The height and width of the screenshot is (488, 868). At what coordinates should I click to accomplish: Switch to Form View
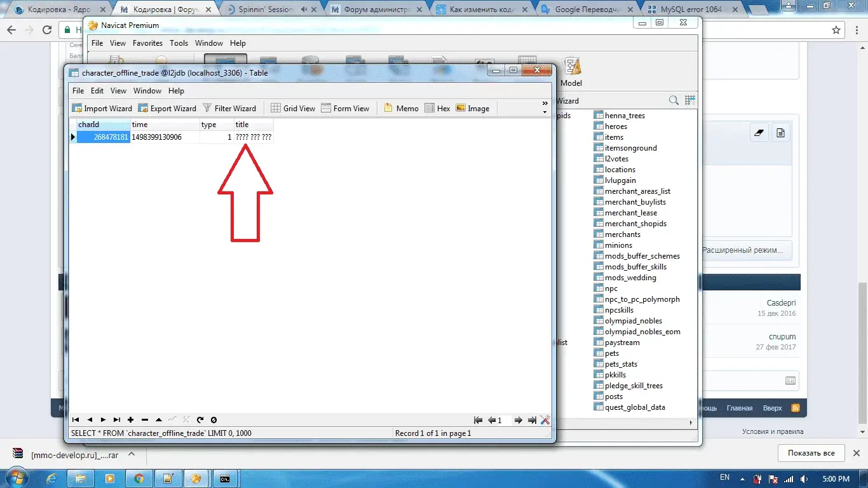(x=345, y=108)
